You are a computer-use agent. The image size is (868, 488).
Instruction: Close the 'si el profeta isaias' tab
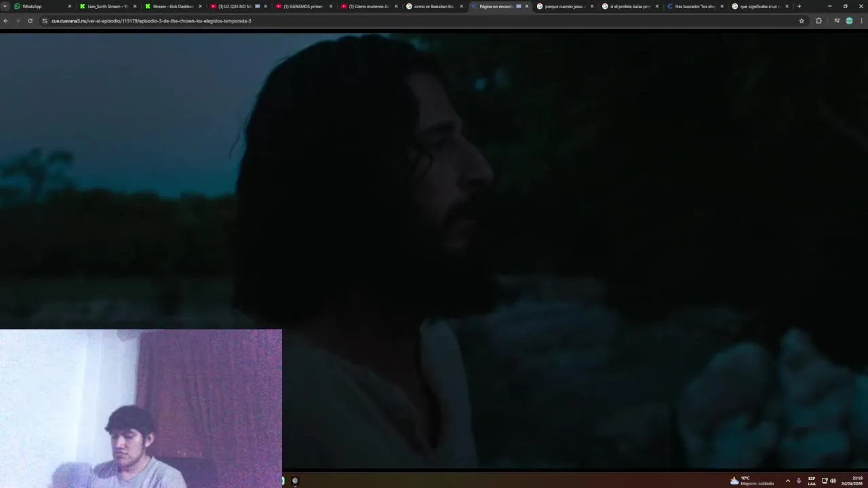point(656,6)
